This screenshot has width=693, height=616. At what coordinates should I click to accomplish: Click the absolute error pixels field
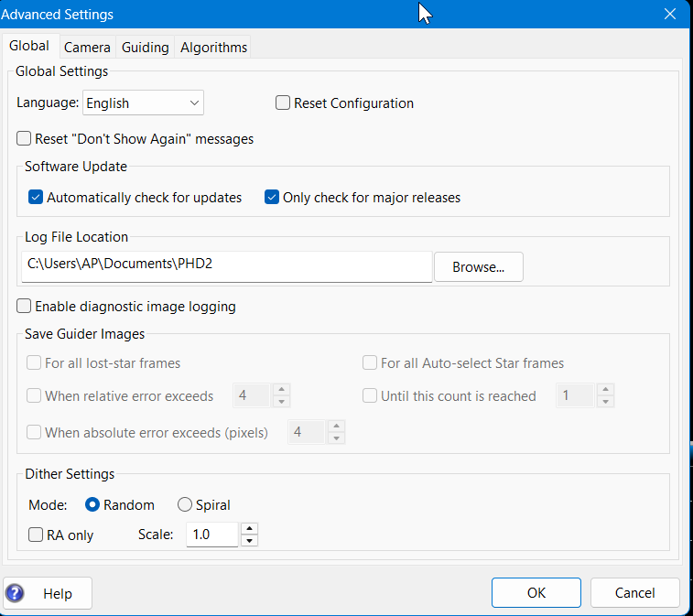307,432
